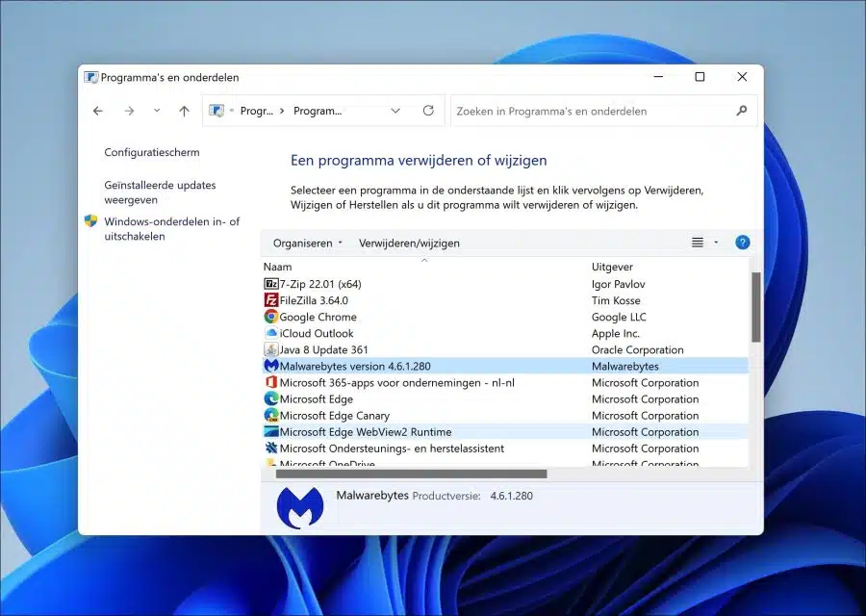Click the 7-Zip program icon

(271, 284)
